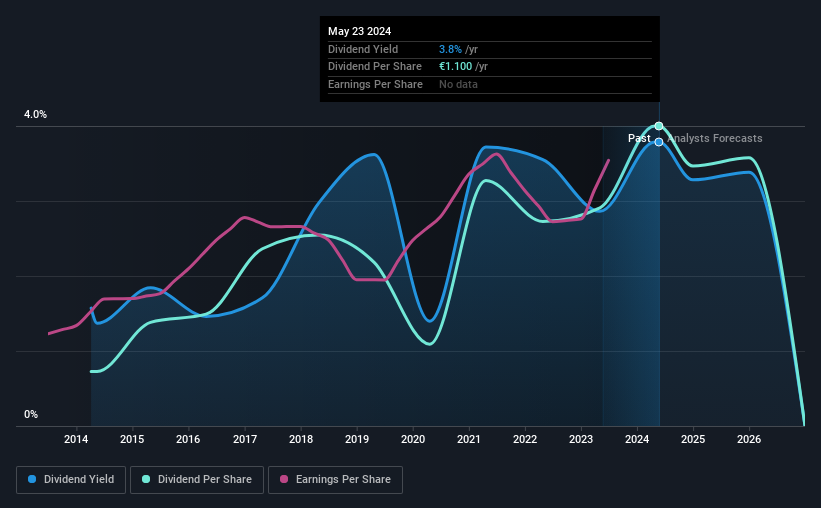
Task: Click the No data earnings value
Action: click(x=458, y=84)
